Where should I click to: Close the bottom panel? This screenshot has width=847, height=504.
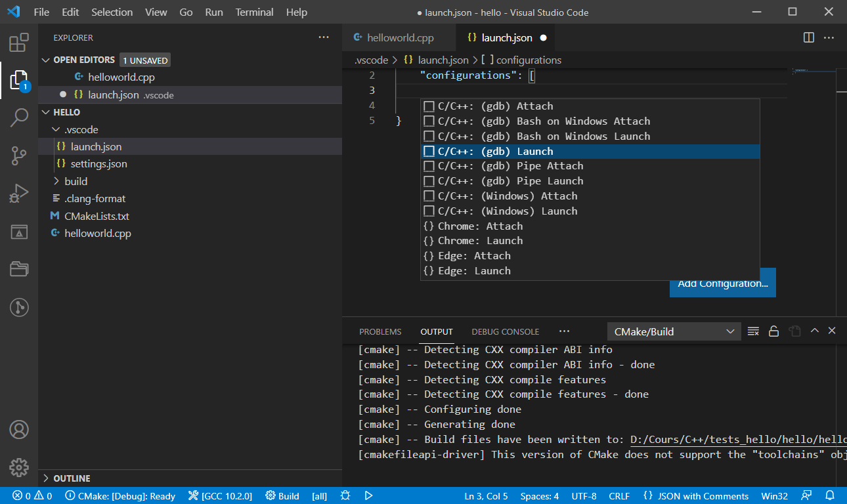pos(832,331)
